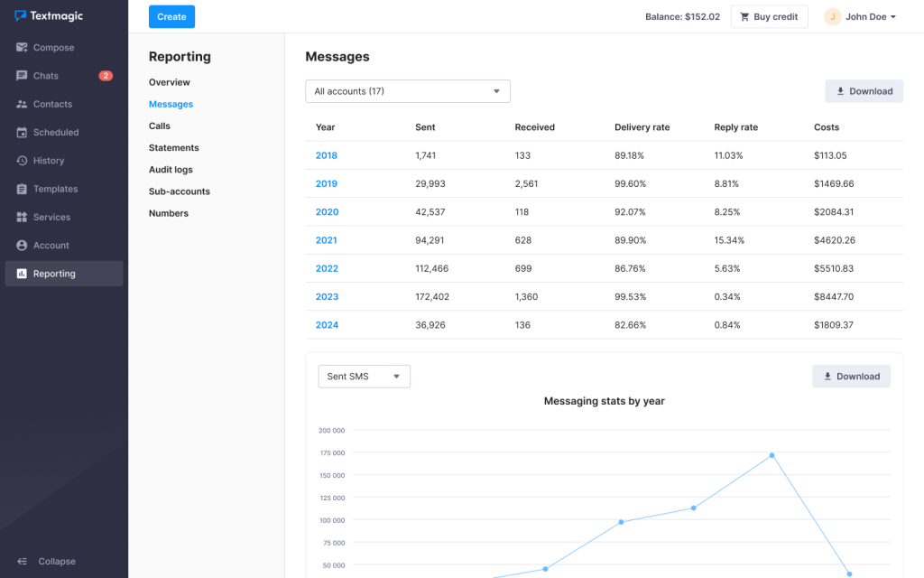Click the Textmagic logo

click(x=49, y=16)
